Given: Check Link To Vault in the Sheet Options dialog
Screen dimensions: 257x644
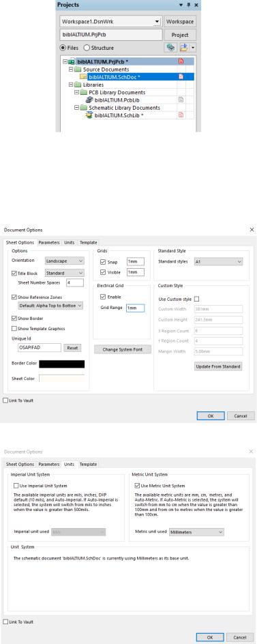Looking at the screenshot, I should click(5, 400).
